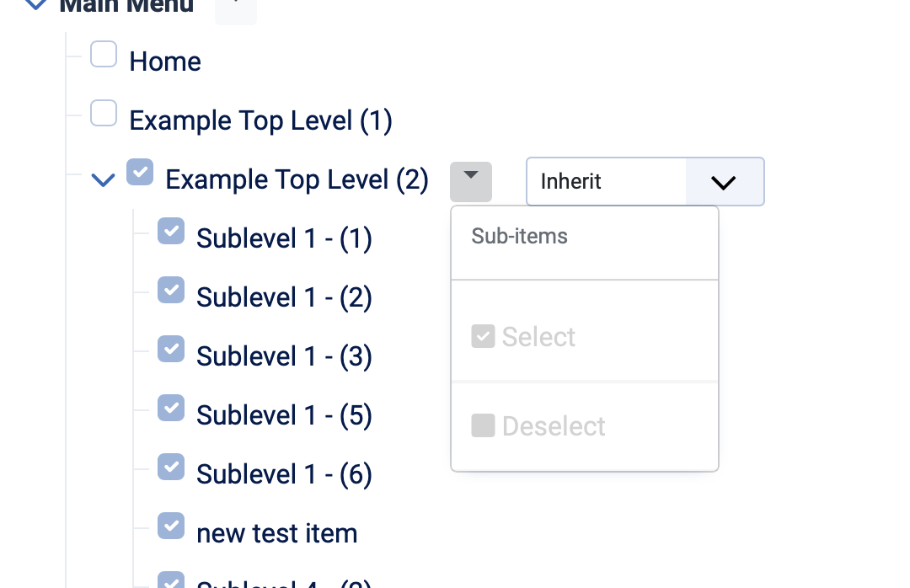Viewport: 910px width, 588px height.
Task: Collapse the Example Top Level (2) tree node
Action: pyautogui.click(x=103, y=179)
